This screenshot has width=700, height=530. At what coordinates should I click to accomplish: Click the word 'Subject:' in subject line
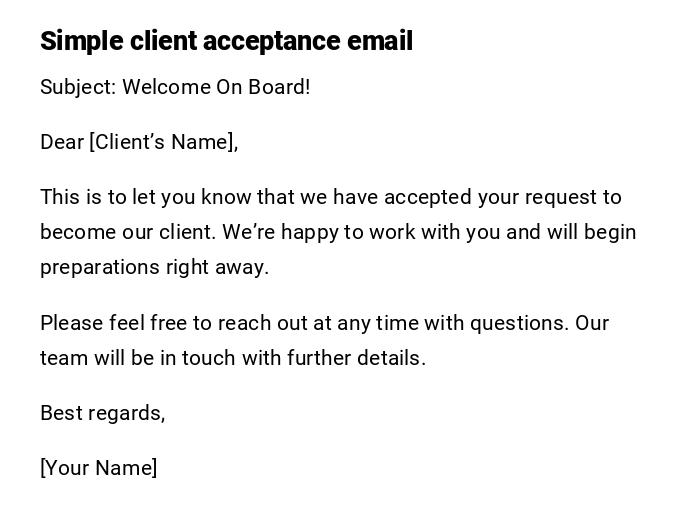(x=78, y=87)
